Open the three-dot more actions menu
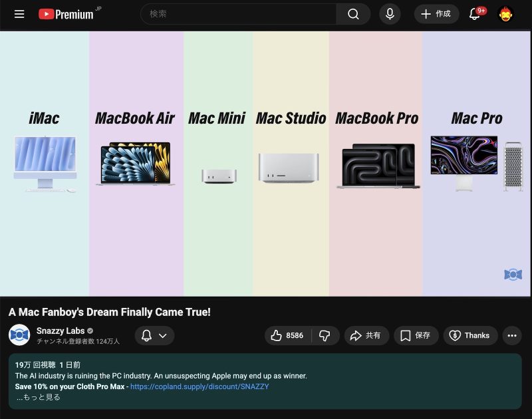The width and height of the screenshot is (532, 419). (x=511, y=336)
